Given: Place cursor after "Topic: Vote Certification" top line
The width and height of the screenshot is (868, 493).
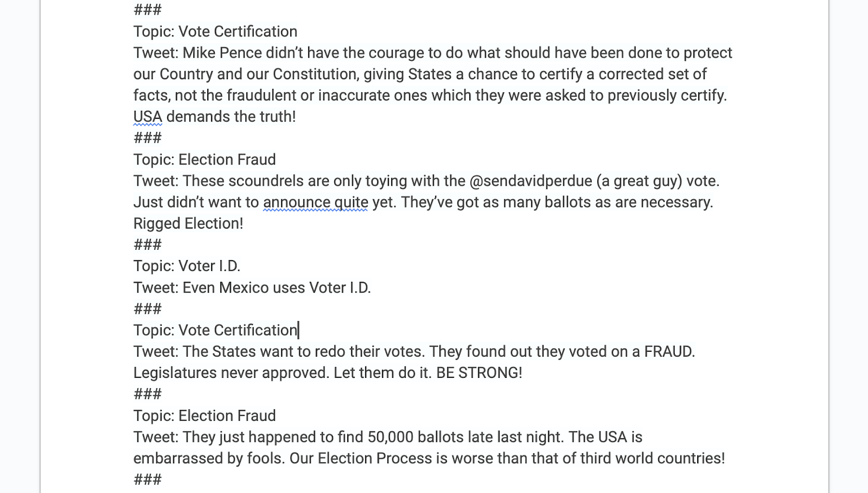Looking at the screenshot, I should pos(298,31).
